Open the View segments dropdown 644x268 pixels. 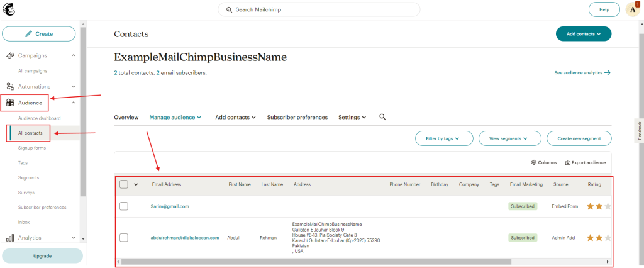(509, 138)
